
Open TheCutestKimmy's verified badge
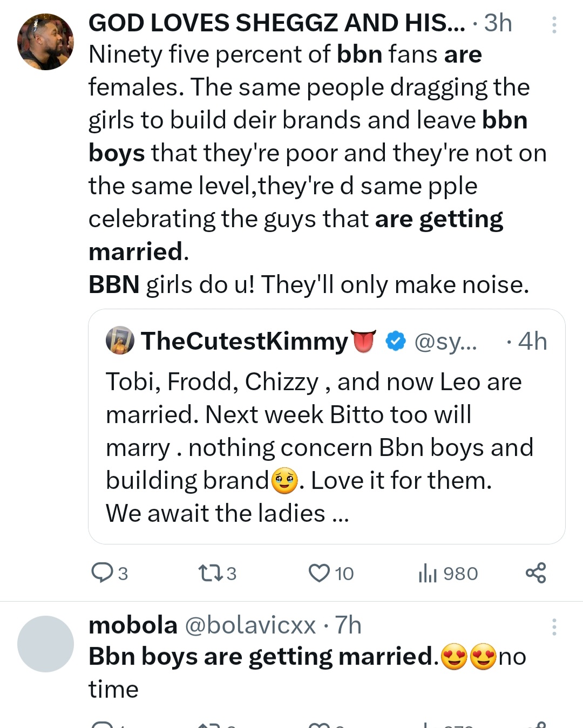[x=396, y=341]
